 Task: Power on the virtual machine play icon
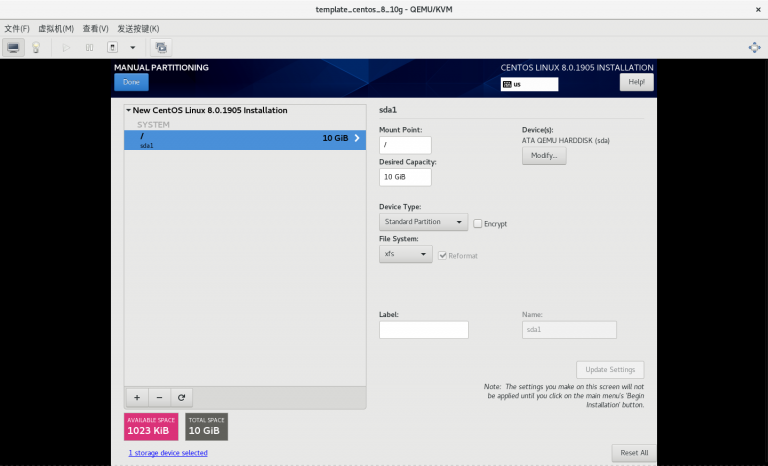tap(66, 48)
